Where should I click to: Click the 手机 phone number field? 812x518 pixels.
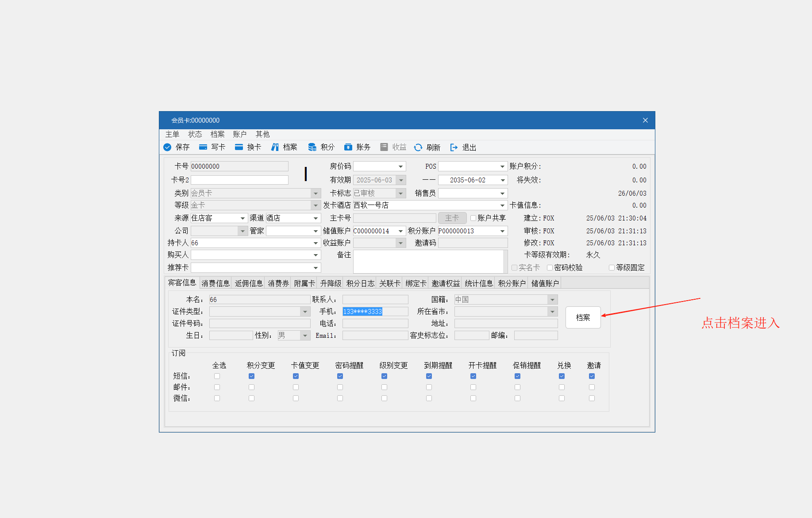point(375,312)
